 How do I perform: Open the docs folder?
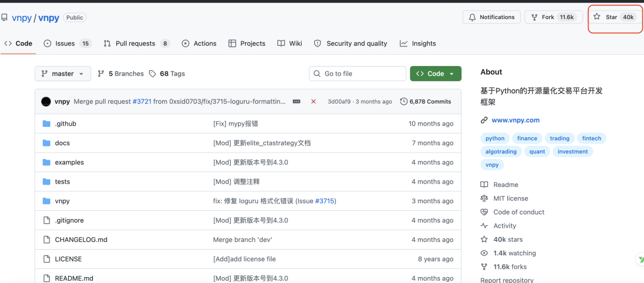pos(63,143)
